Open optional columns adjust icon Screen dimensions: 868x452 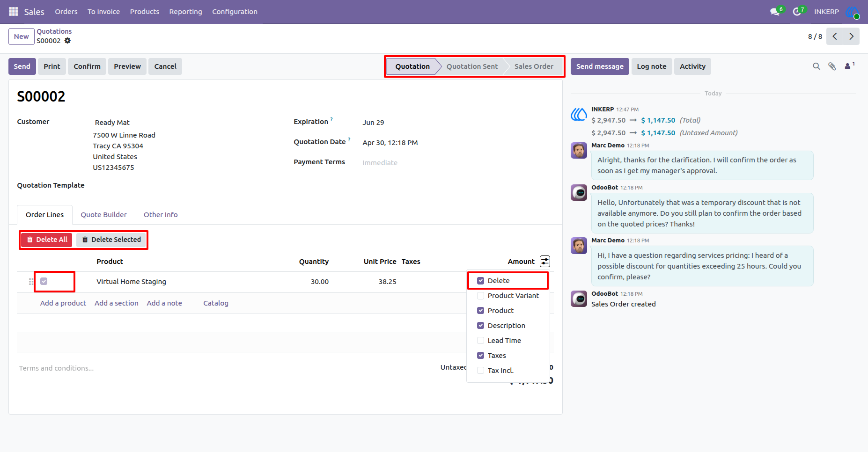[545, 261]
